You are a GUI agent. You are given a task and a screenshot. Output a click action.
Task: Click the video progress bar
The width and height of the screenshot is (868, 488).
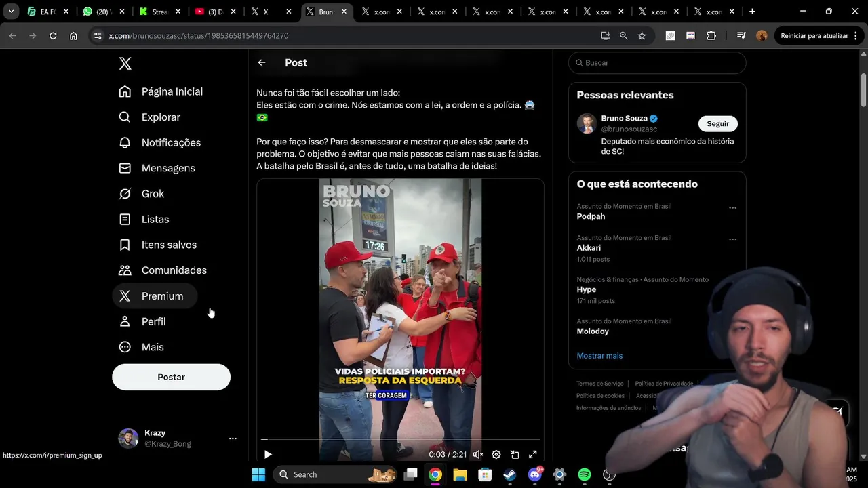pos(400,439)
